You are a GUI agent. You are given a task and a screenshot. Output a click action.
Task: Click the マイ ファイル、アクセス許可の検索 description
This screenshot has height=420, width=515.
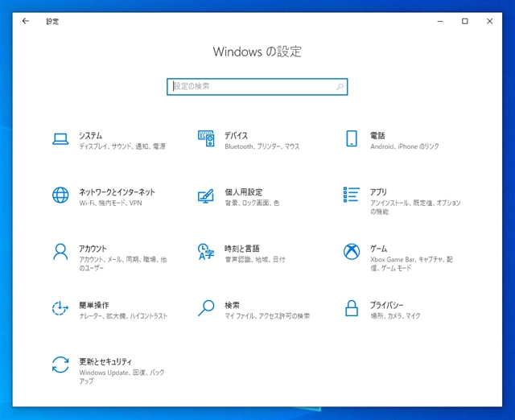coord(267,316)
